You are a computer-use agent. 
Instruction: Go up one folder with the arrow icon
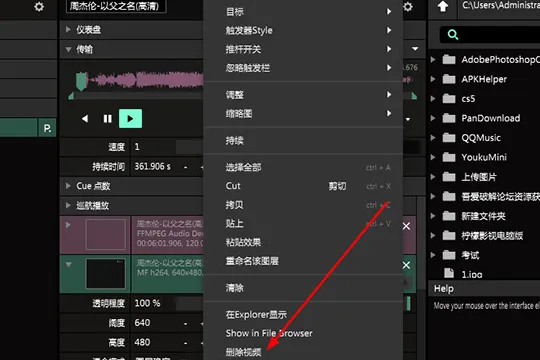(x=443, y=6)
